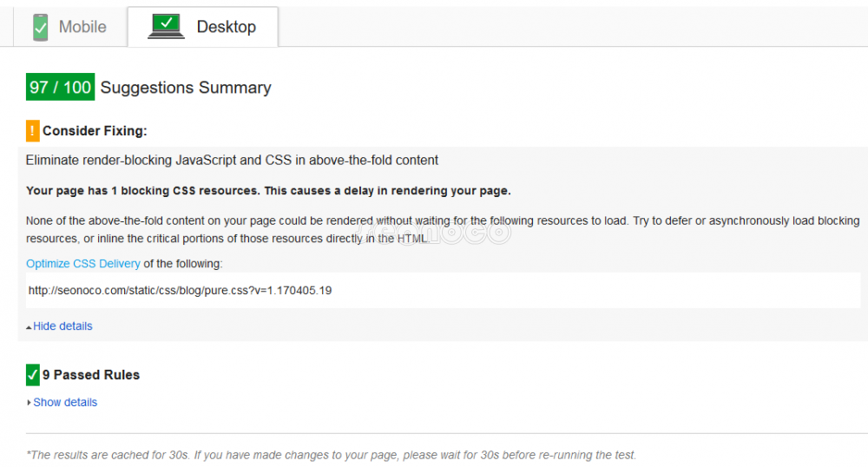The width and height of the screenshot is (868, 467).
Task: Switch to the Mobile tab
Action: [82, 27]
